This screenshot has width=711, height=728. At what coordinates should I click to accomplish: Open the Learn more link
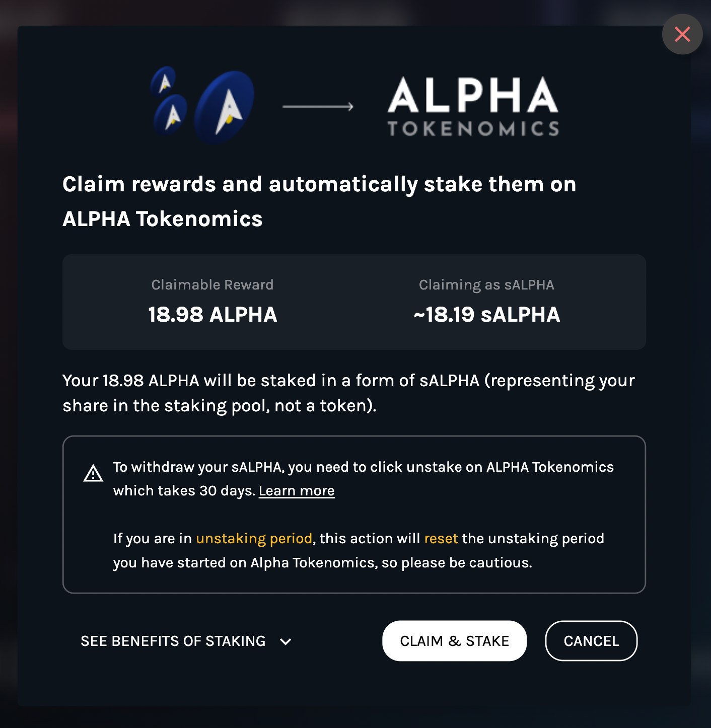pyautogui.click(x=297, y=491)
